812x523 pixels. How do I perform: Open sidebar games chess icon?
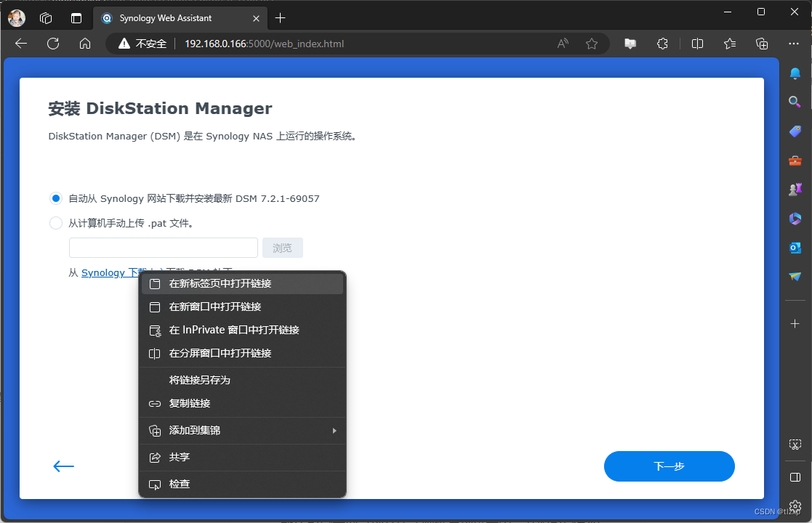795,190
